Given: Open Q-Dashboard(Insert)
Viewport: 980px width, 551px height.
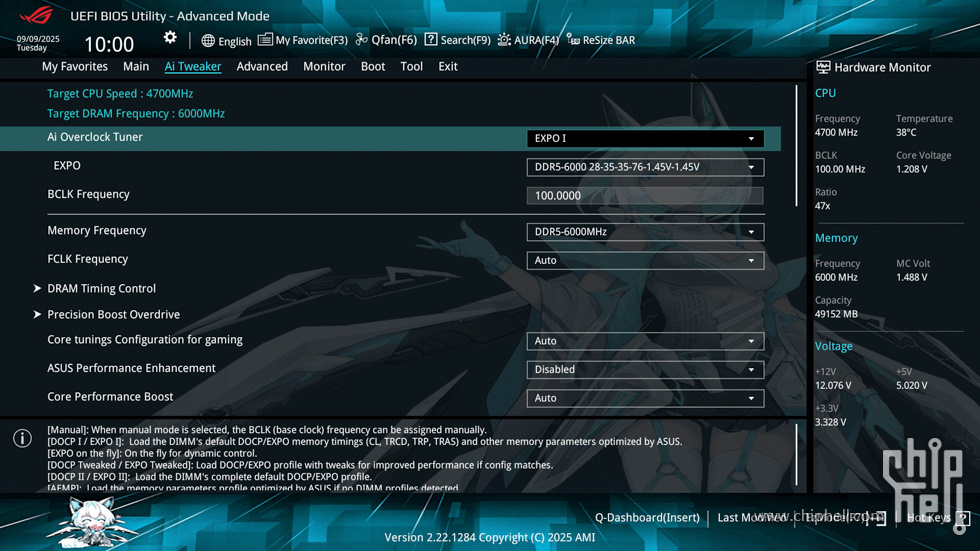Looking at the screenshot, I should [647, 518].
